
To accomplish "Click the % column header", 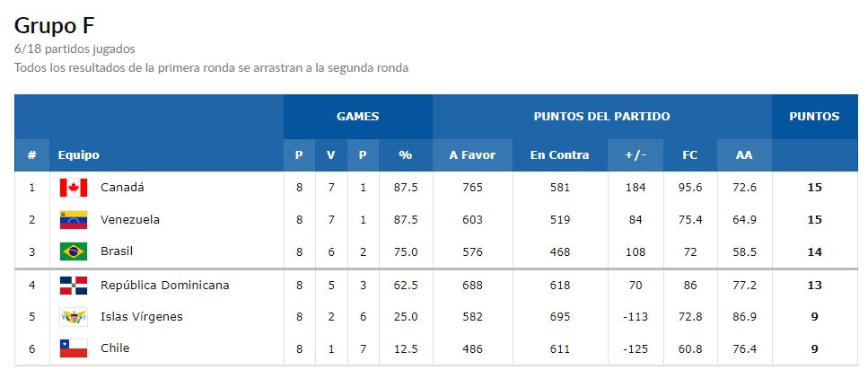I will [x=406, y=155].
